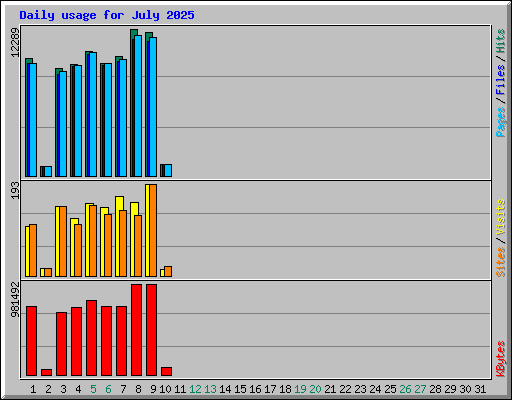This screenshot has height=400, width=512.
Task: Click the 'Pages' legend label
Action: [501, 122]
